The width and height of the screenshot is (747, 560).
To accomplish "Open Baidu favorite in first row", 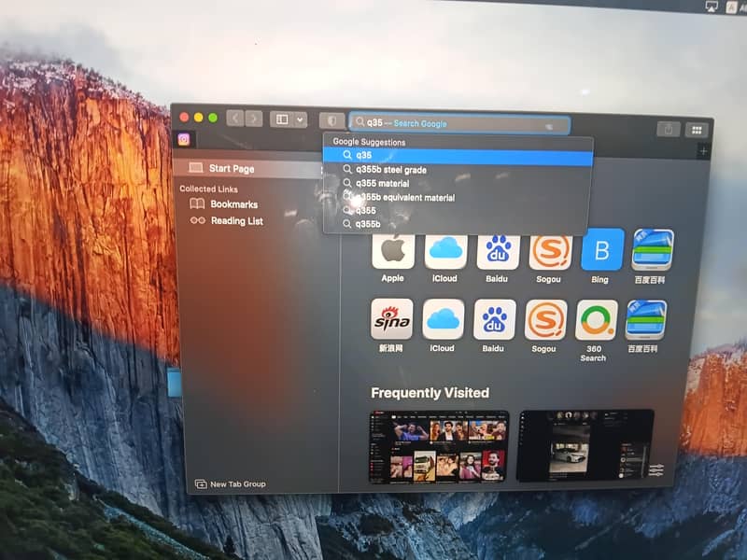I will click(x=498, y=250).
